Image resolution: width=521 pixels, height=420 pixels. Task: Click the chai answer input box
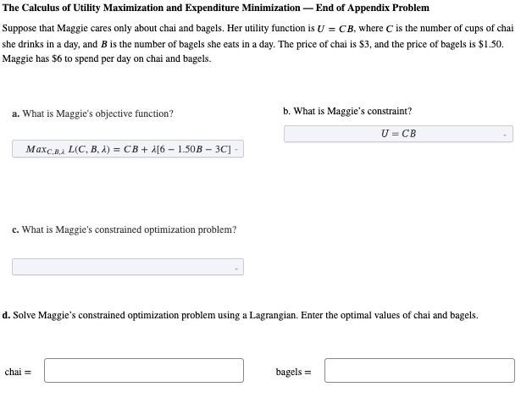coord(144,371)
